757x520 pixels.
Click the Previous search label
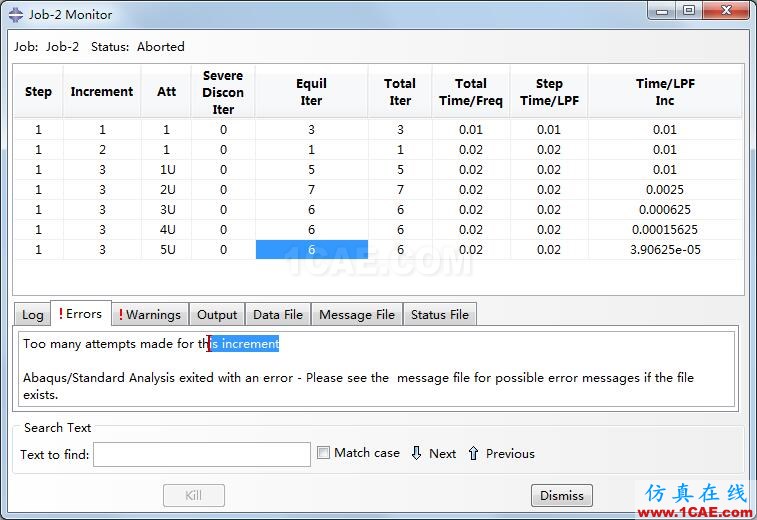pos(510,454)
